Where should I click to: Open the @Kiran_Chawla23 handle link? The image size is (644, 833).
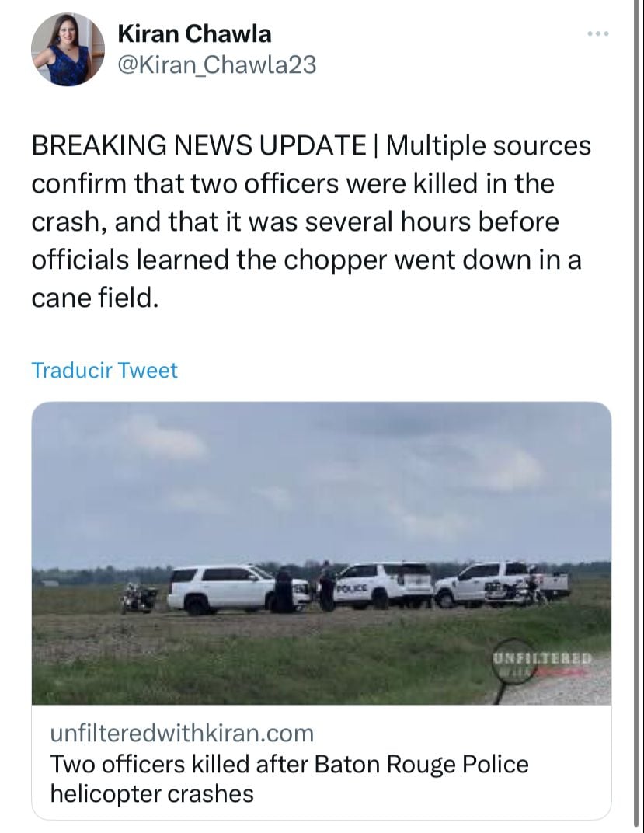(217, 65)
